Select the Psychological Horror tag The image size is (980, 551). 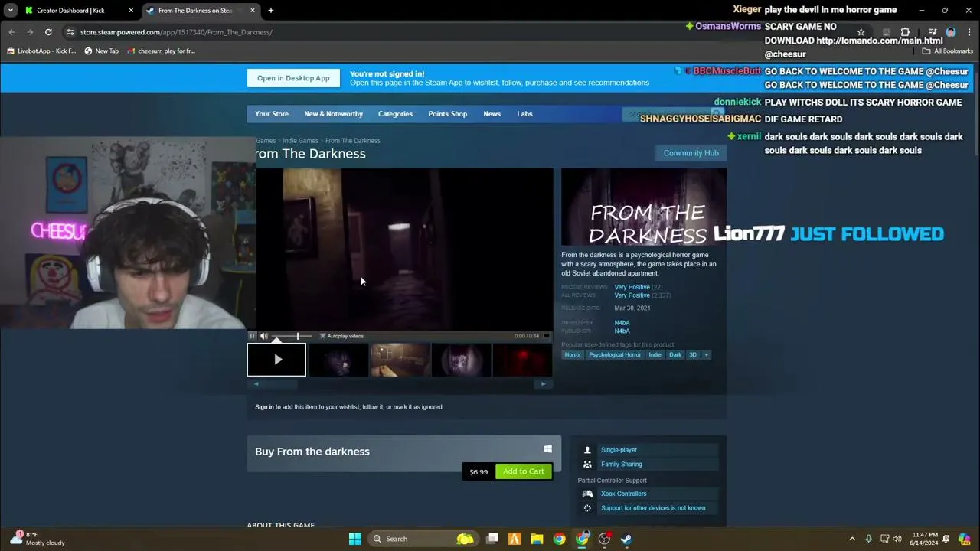(615, 355)
